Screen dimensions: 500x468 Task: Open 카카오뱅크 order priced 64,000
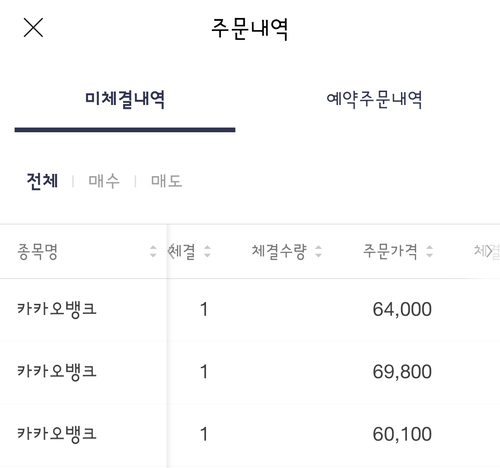tap(250, 309)
